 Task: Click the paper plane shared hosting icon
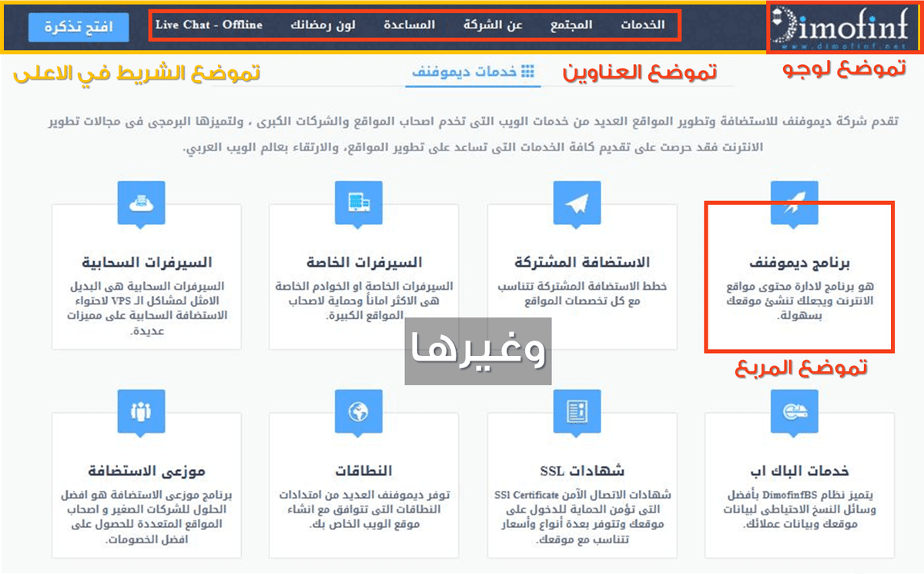(x=577, y=203)
